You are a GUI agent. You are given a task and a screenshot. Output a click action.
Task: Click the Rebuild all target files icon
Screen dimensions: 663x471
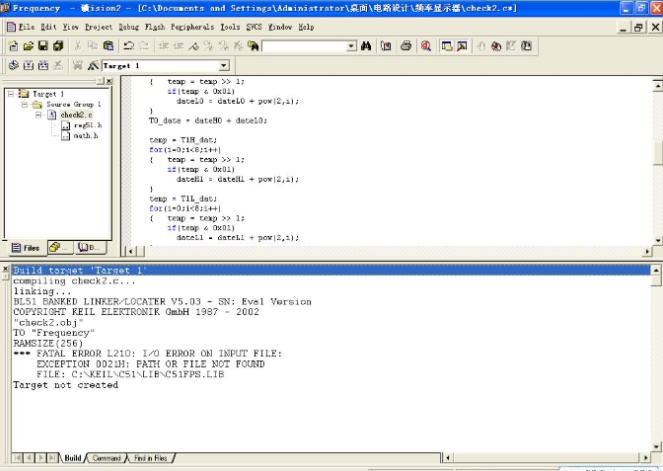click(43, 65)
